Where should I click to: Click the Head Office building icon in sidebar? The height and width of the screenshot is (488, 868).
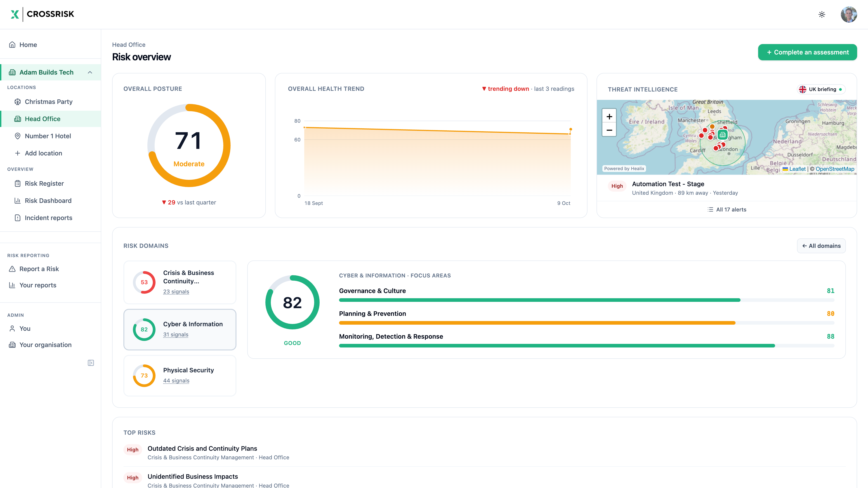tap(18, 119)
